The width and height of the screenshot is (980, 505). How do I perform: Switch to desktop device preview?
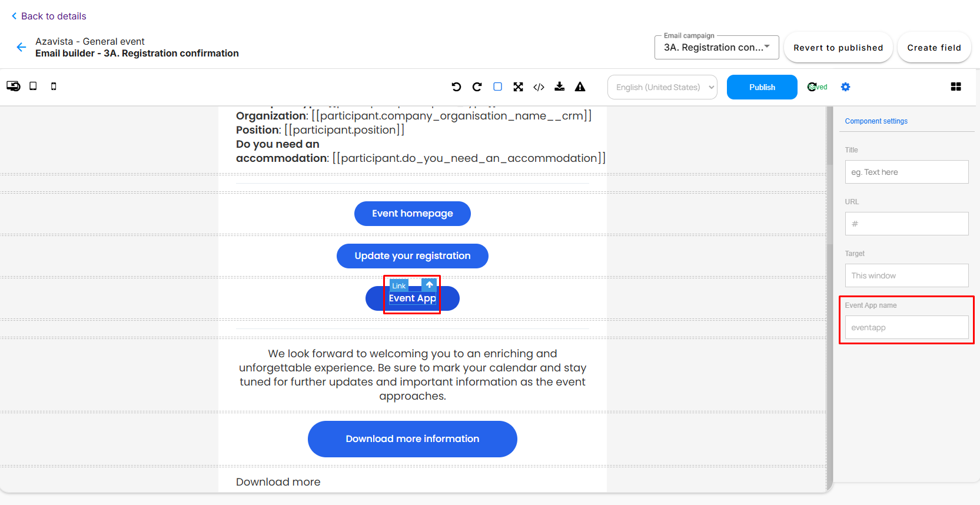13,87
